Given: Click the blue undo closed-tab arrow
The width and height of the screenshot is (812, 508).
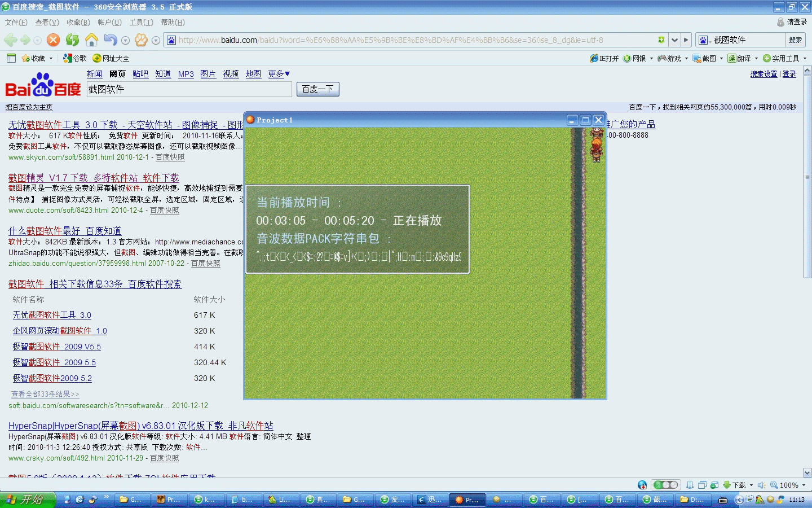Looking at the screenshot, I should point(111,40).
